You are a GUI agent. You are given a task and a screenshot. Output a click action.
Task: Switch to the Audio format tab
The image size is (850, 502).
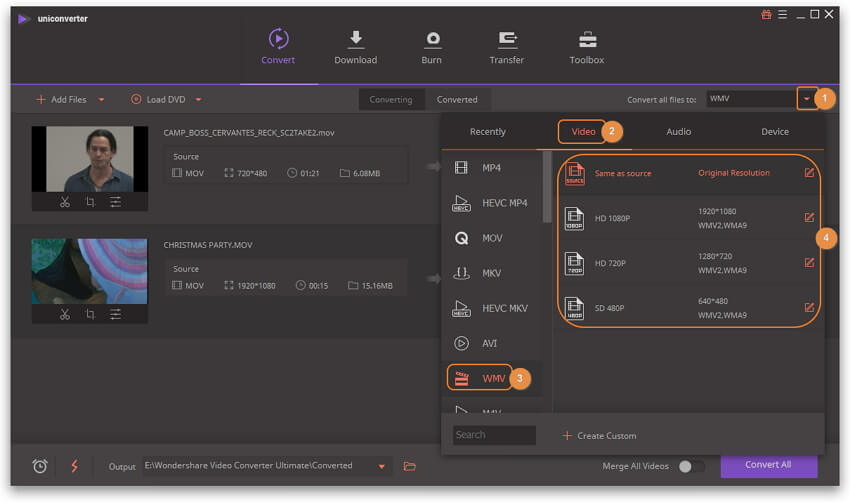point(678,132)
